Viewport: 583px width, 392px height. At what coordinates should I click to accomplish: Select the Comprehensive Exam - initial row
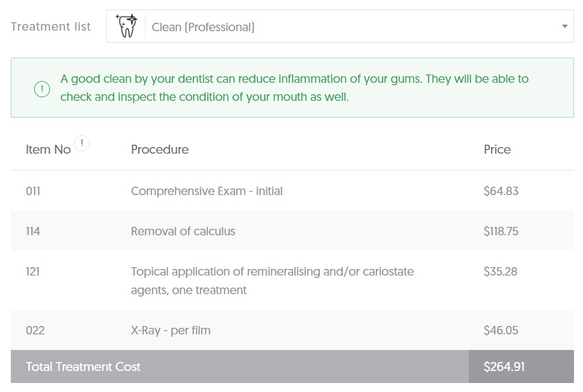[292, 191]
